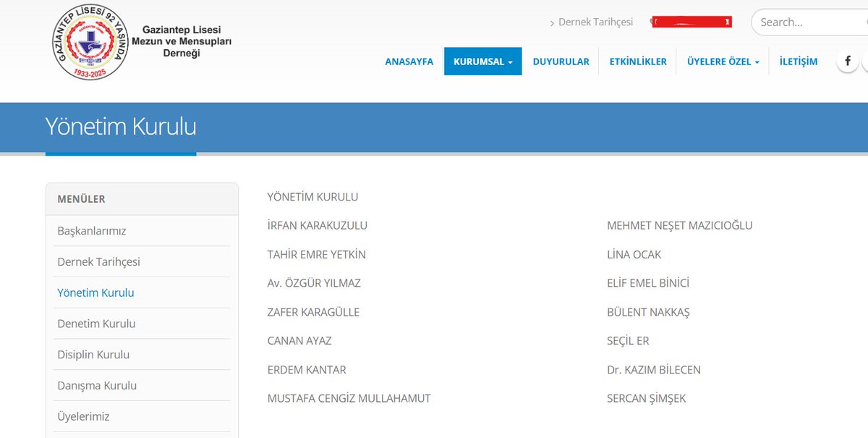Click the name SEÇİL ER
This screenshot has height=438, width=868.
(629, 341)
